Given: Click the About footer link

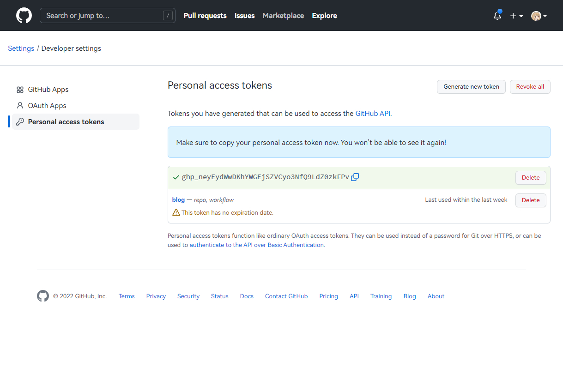Looking at the screenshot, I should click(x=436, y=296).
